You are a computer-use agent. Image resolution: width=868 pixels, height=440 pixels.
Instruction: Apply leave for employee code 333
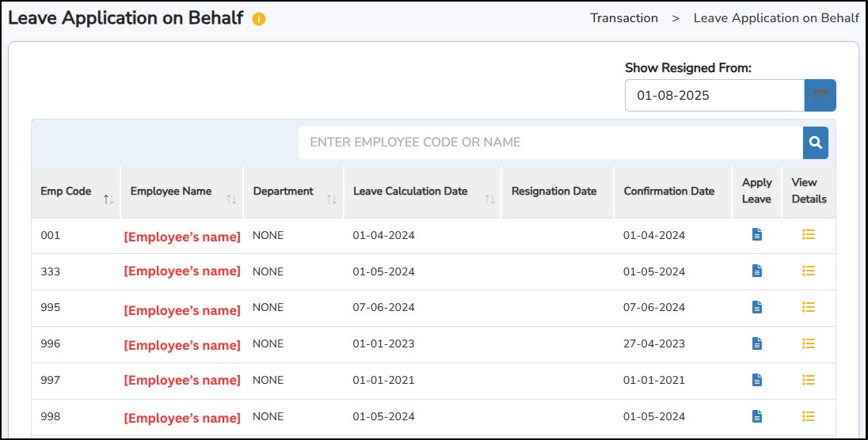coord(756,271)
